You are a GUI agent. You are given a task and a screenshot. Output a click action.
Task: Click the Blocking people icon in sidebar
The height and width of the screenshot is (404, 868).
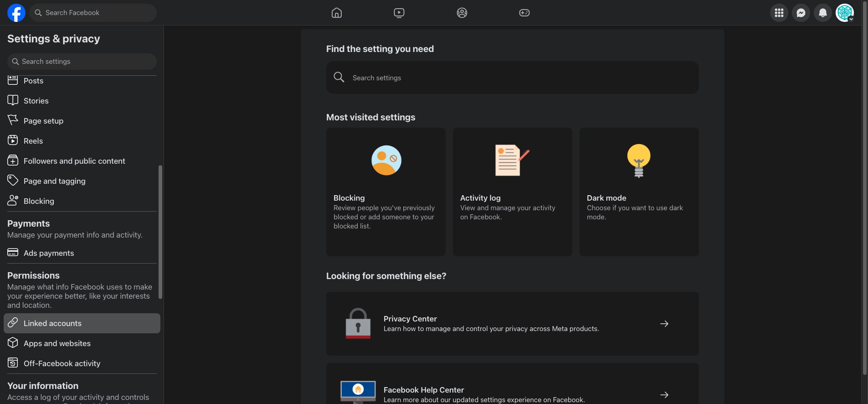(x=13, y=201)
